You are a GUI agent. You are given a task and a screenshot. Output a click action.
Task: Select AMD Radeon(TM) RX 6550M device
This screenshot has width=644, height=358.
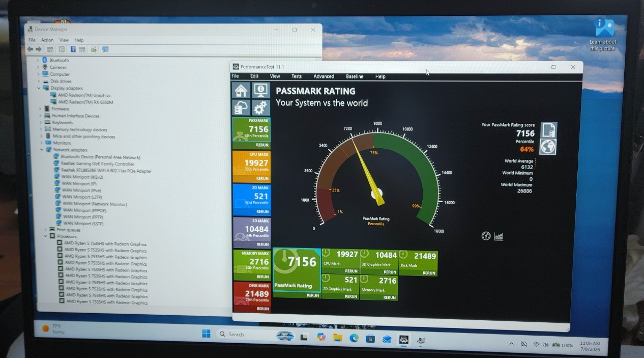click(81, 102)
